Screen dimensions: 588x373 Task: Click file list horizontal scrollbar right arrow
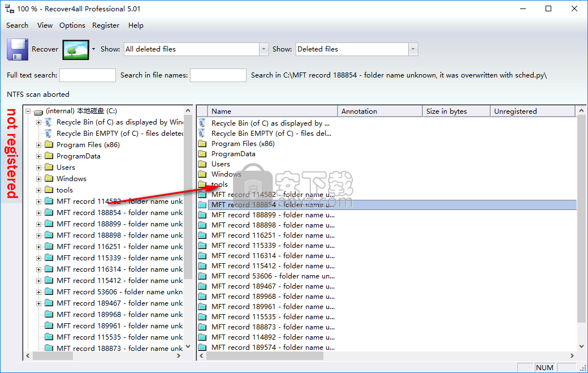572,355
